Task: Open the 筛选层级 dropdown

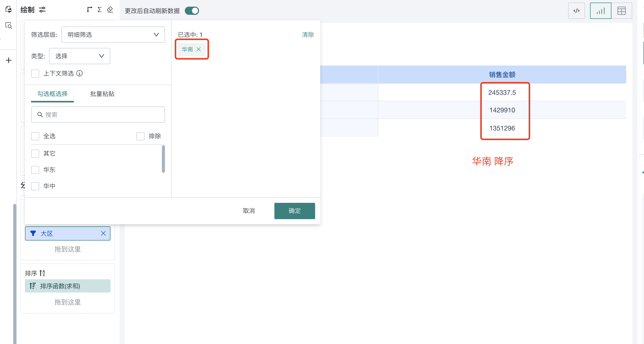Action: (113, 35)
